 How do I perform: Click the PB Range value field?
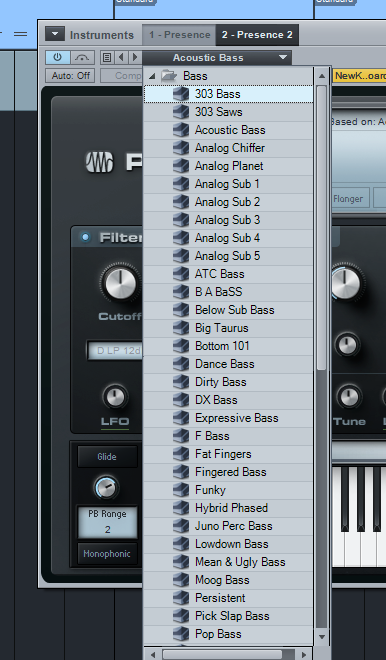pos(107,522)
